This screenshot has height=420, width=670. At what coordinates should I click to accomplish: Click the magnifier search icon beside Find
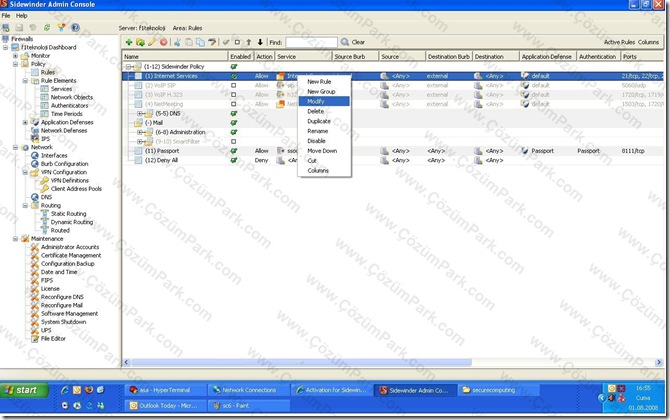(x=345, y=42)
